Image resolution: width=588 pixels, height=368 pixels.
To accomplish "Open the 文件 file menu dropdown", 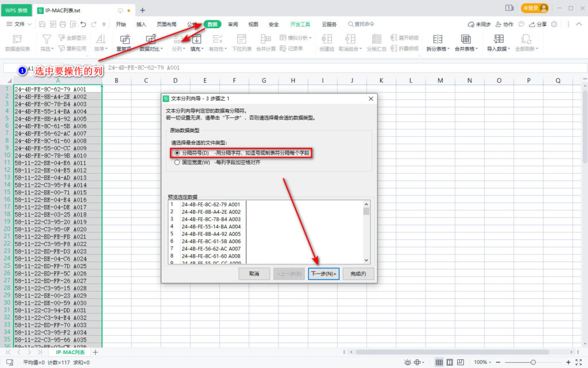I will coord(19,24).
